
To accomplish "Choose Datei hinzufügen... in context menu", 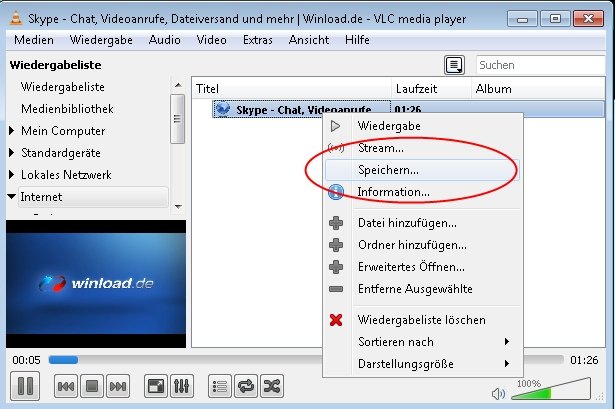I will 423,223.
